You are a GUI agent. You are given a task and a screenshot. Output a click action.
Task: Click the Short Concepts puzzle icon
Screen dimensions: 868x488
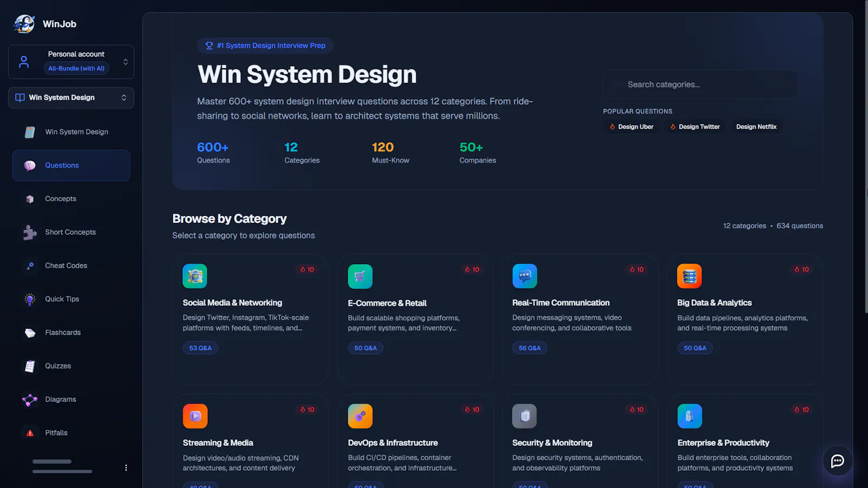click(30, 233)
